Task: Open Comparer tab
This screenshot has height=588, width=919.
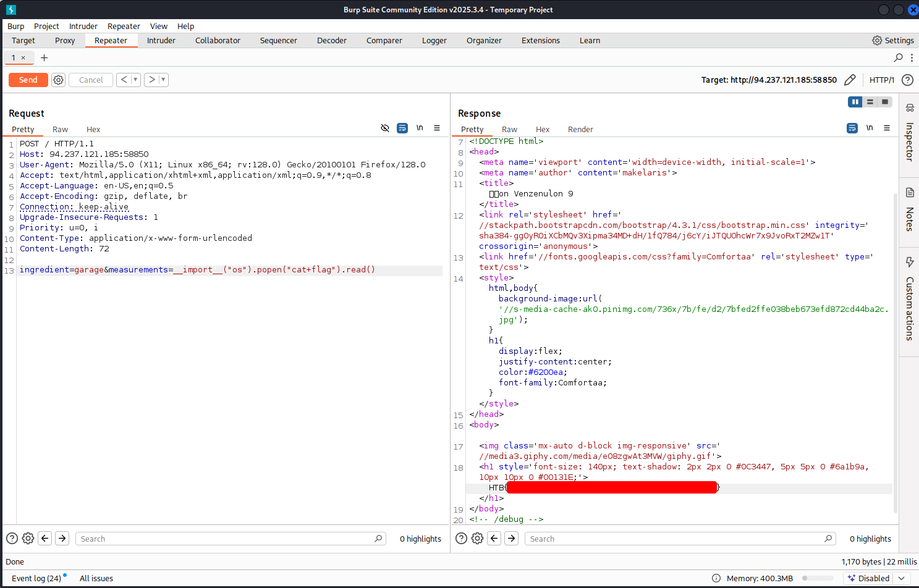Action: coord(384,40)
